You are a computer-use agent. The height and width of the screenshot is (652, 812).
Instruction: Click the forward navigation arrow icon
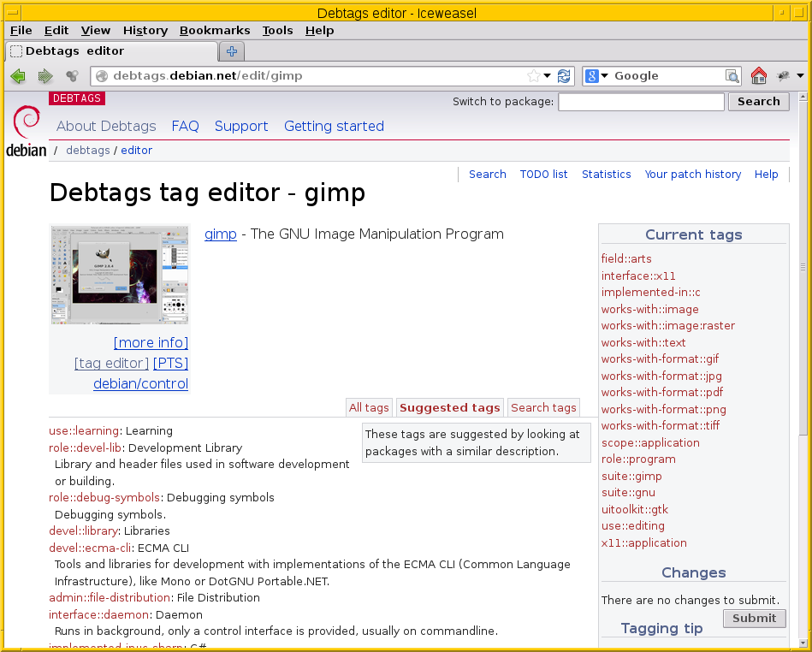click(x=44, y=75)
